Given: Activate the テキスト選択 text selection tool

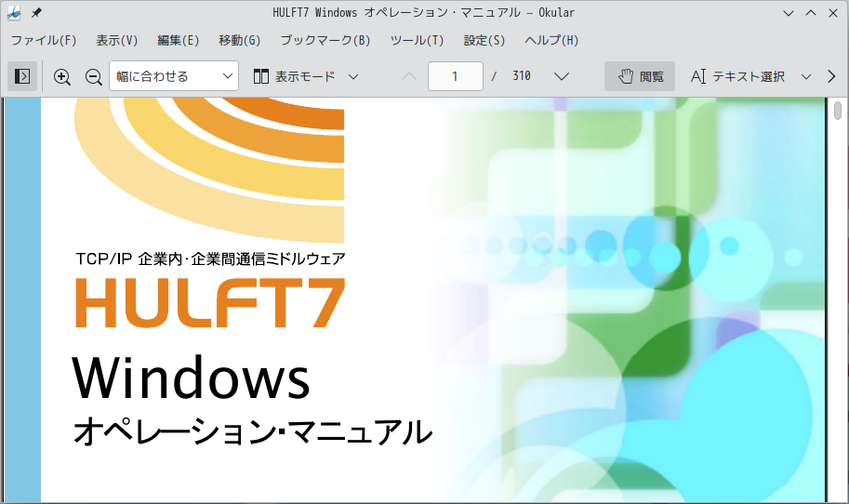Looking at the screenshot, I should pos(737,76).
